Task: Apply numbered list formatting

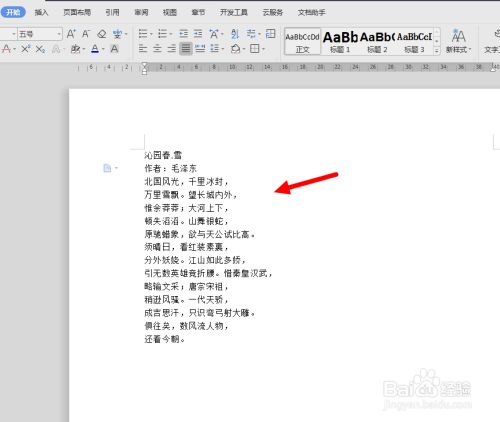Action: click(x=163, y=34)
